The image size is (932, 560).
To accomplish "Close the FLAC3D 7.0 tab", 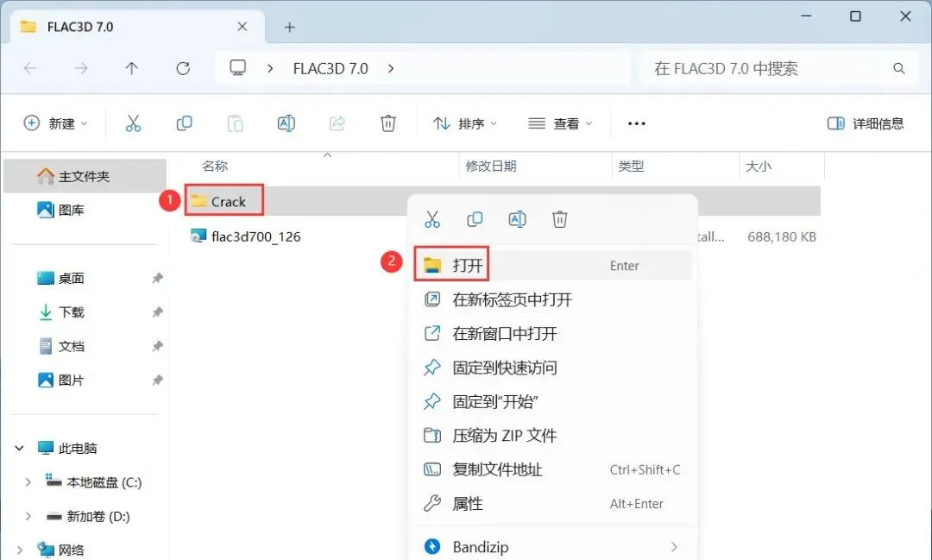I will [x=242, y=26].
